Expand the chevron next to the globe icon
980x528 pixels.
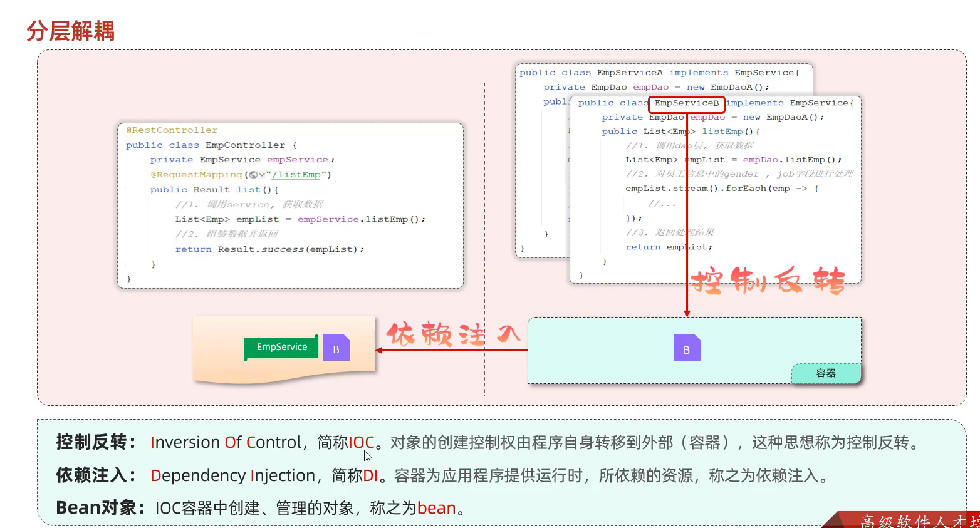[261, 175]
